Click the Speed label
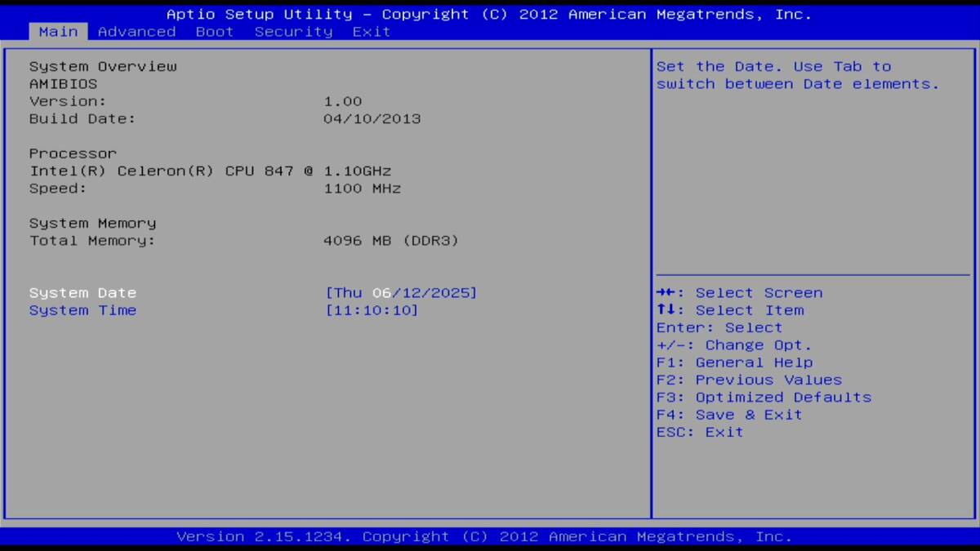This screenshot has height=551, width=980. click(58, 189)
